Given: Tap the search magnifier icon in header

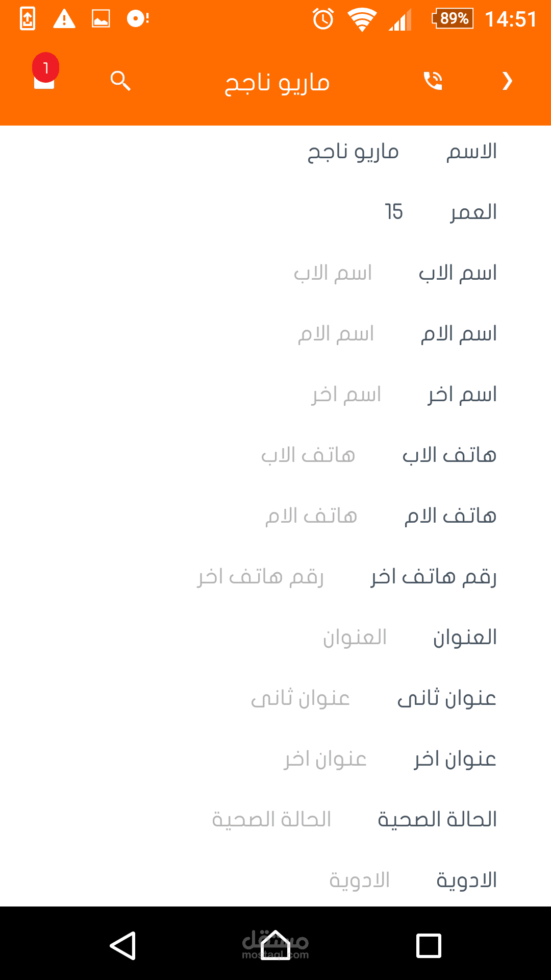Looking at the screenshot, I should point(121,81).
